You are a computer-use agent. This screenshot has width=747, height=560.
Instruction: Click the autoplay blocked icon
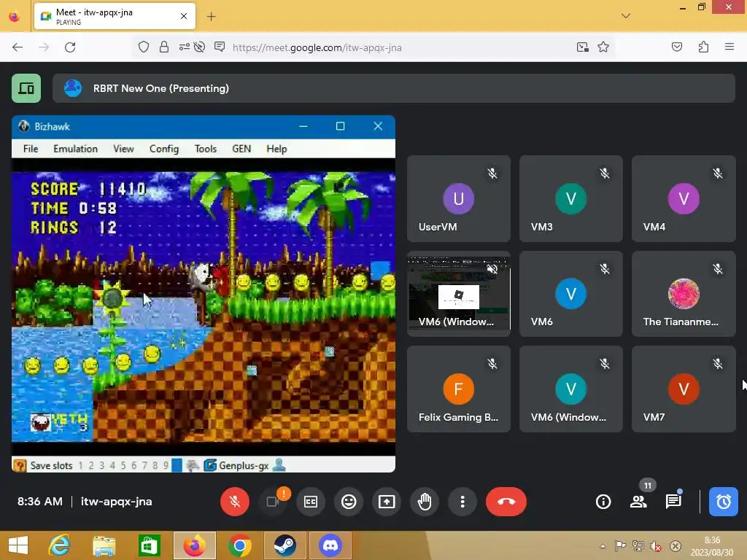coord(200,47)
